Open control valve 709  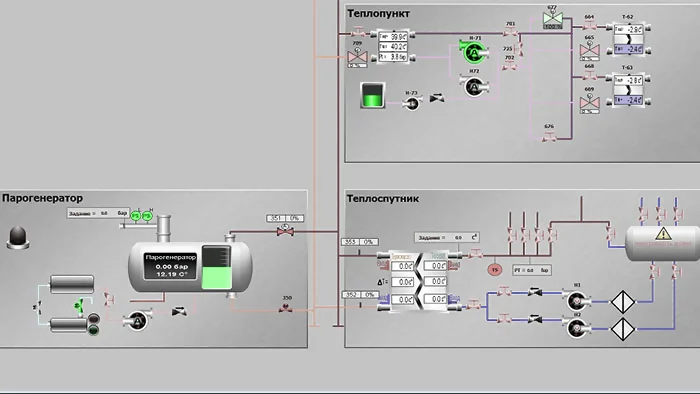357,56
